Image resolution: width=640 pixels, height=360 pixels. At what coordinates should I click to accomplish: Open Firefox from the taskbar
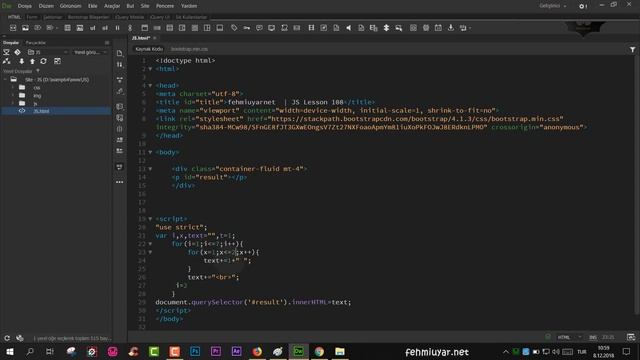257,351
